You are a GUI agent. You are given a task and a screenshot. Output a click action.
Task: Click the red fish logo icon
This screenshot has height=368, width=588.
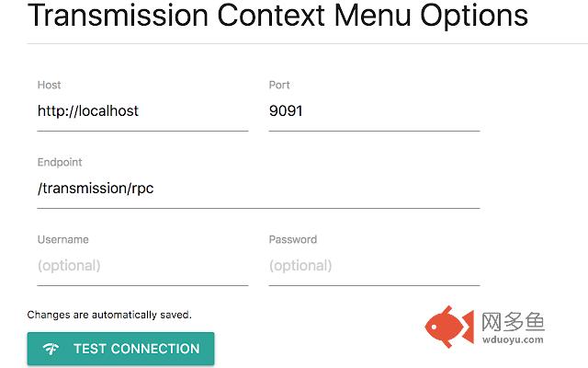tap(449, 327)
